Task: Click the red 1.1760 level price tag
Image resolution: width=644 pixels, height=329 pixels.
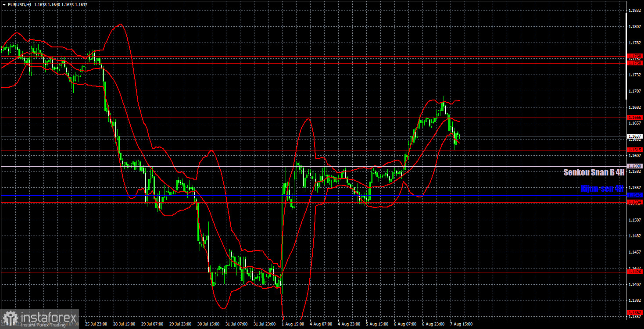Action: [635, 56]
